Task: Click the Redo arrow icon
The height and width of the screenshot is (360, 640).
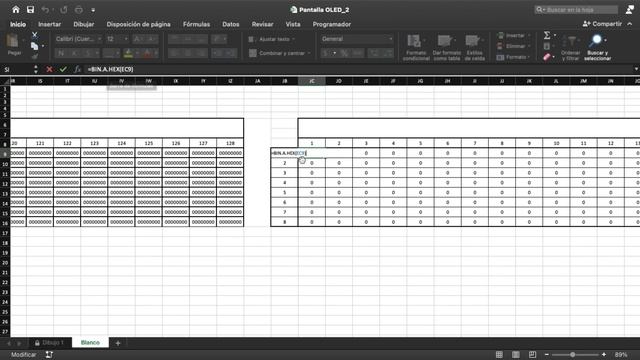Action: pyautogui.click(x=64, y=9)
